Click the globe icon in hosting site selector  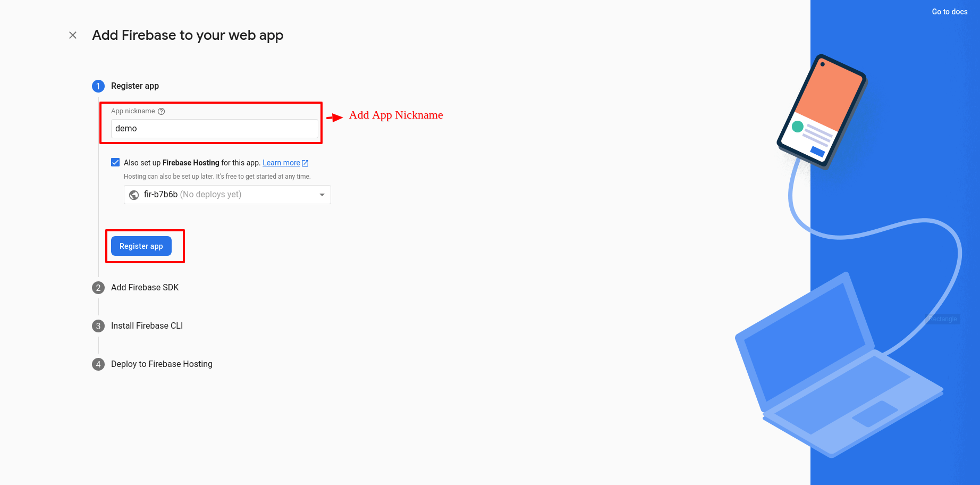(x=134, y=195)
